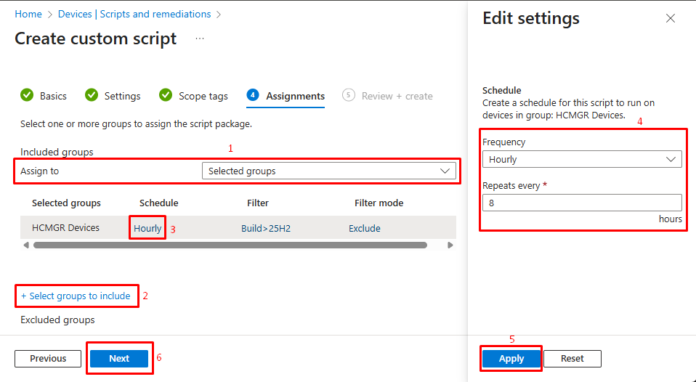Screen dimensions: 696x382
Task: Open the Frequency Hourly dropdown
Action: click(582, 159)
